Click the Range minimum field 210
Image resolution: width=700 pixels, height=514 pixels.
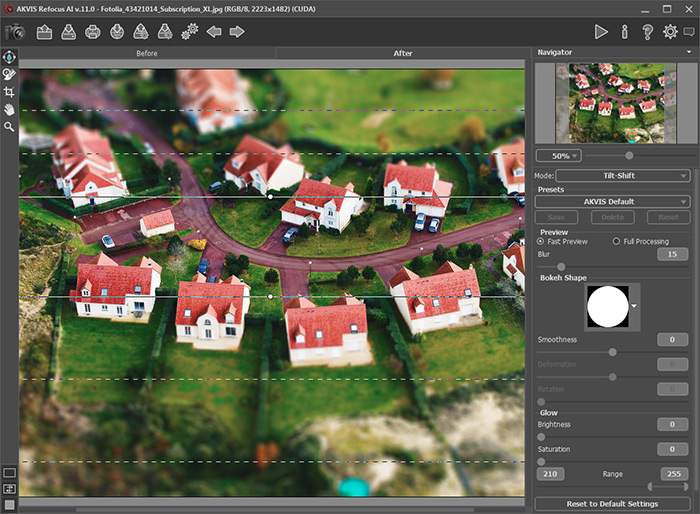(x=550, y=474)
